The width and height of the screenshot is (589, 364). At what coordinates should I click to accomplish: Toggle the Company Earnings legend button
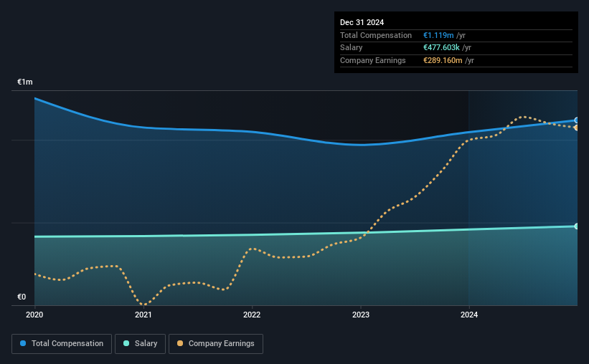coord(216,344)
